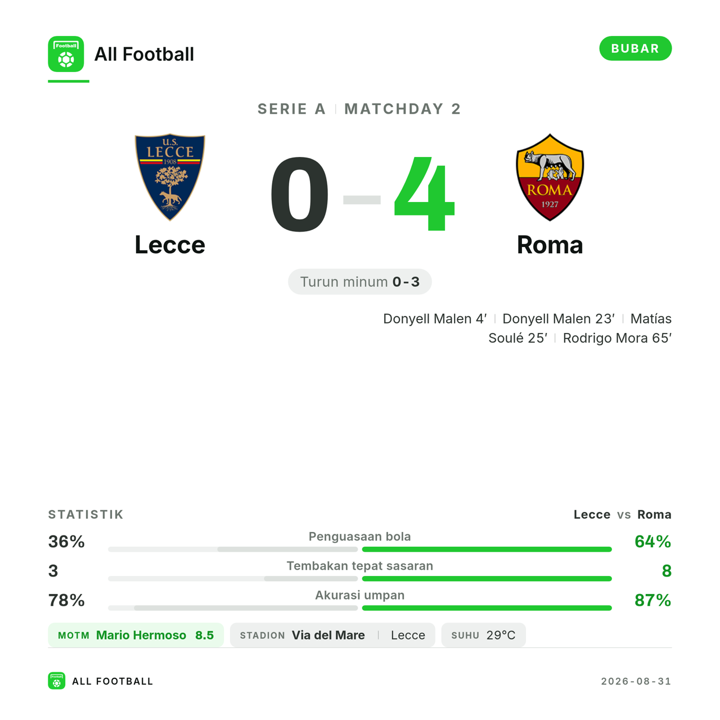Click the US Lecce club crest

[170, 177]
